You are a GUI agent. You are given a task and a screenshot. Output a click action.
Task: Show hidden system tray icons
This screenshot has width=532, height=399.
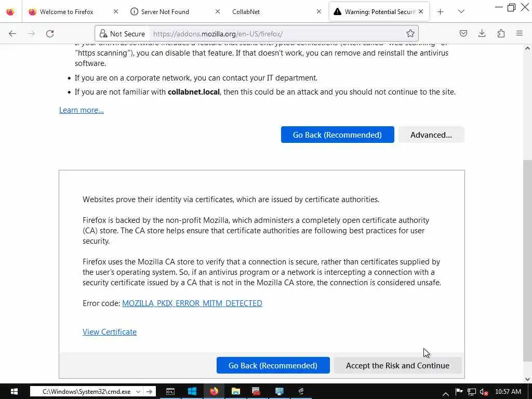coord(445,394)
